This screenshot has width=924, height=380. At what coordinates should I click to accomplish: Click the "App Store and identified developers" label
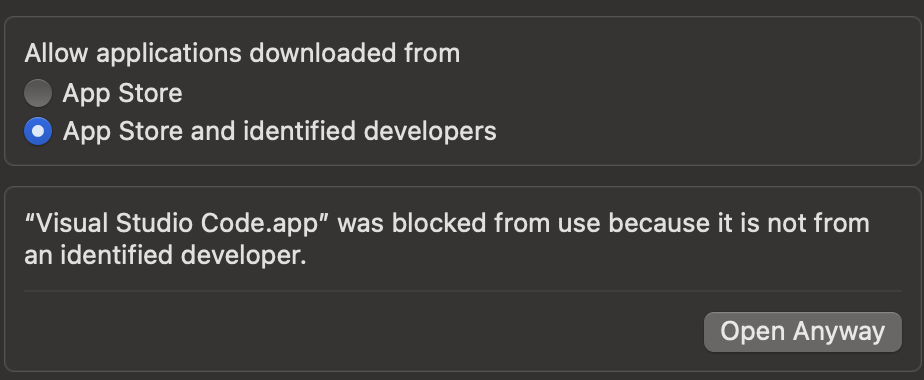coord(280,131)
